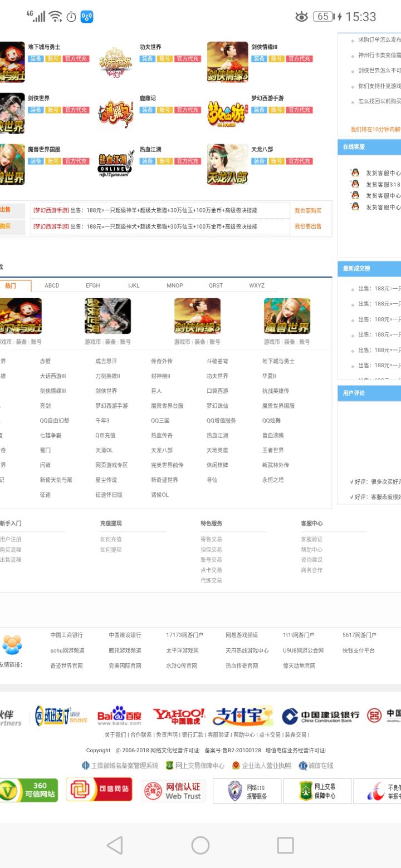This screenshot has width=401, height=868.
Task: Switch to EFGH tab
Action: coord(93,285)
